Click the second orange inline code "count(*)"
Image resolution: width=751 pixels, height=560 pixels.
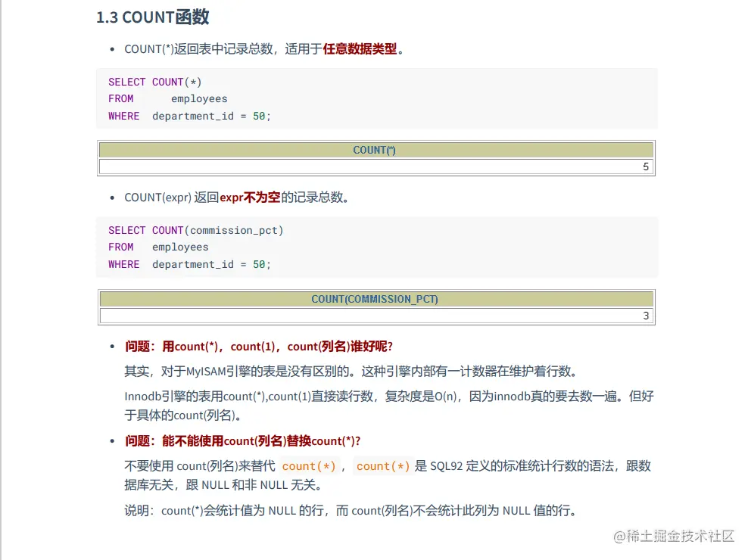tap(383, 466)
